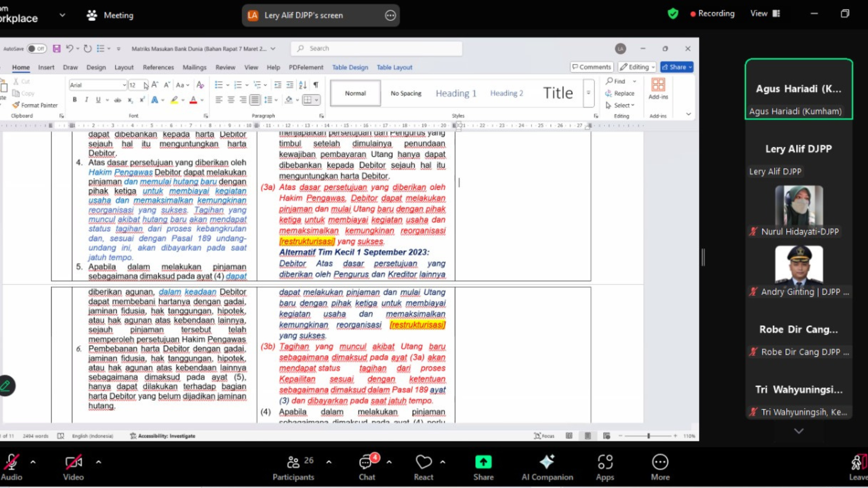Collapse the ribbon chevron

coord(689,114)
